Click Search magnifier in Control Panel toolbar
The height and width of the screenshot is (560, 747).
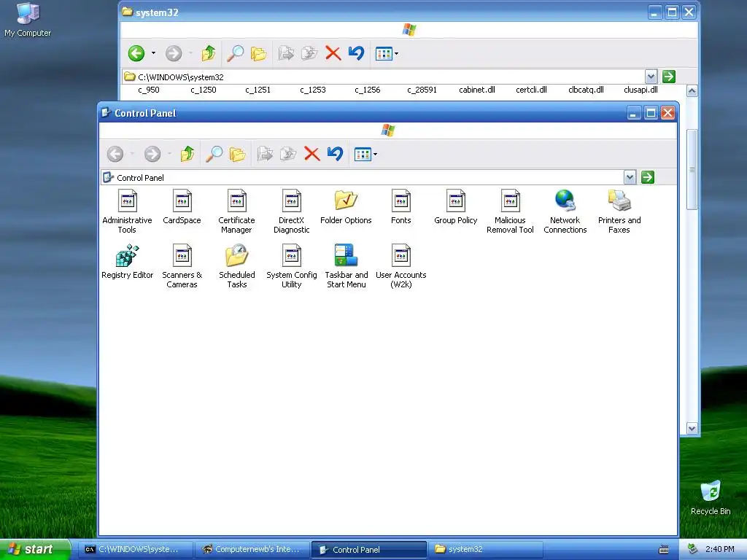(214, 154)
